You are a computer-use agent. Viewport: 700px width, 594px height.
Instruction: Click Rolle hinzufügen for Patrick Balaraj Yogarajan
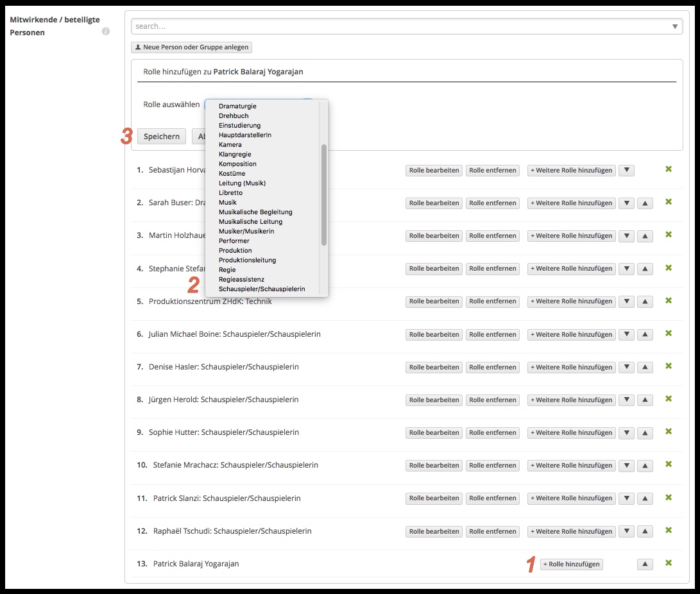point(571,564)
